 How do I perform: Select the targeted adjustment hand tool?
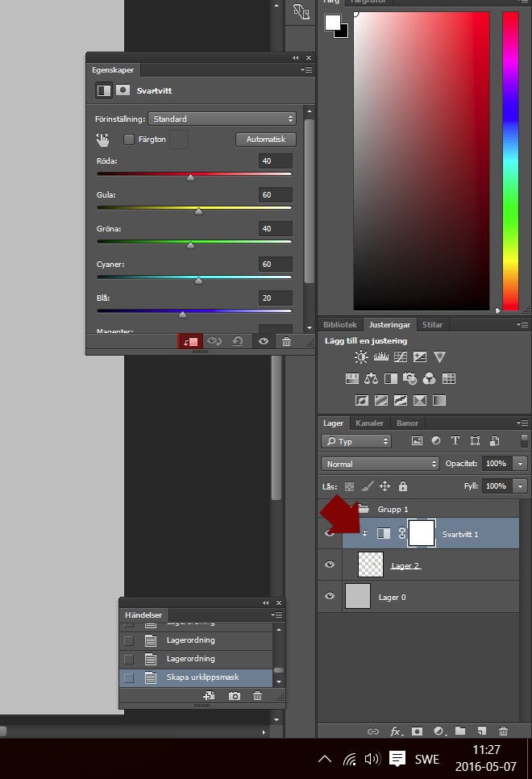(102, 140)
